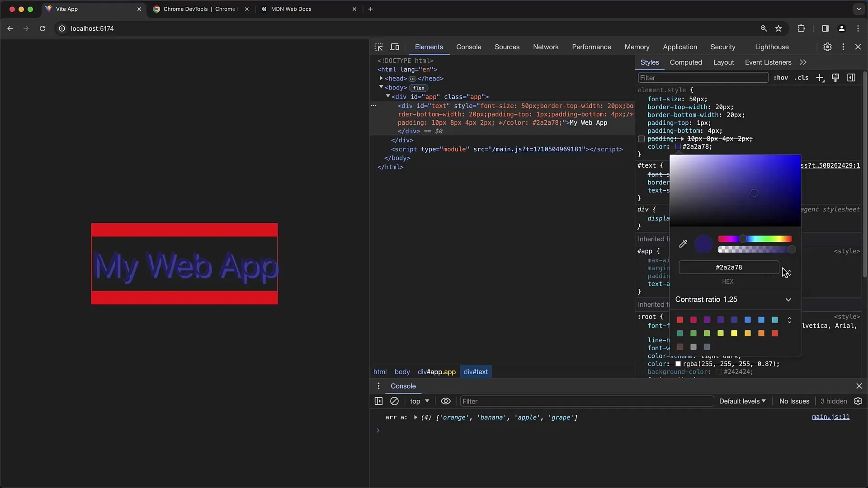Create a live expression with eye icon

(446, 401)
